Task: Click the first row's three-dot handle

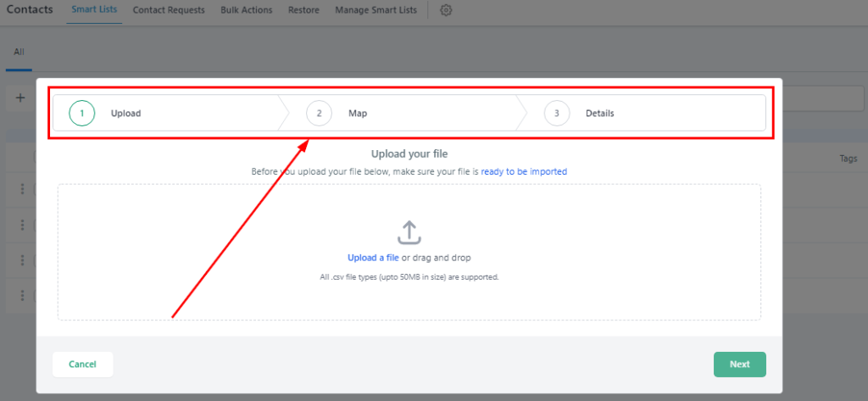Action: pos(23,188)
